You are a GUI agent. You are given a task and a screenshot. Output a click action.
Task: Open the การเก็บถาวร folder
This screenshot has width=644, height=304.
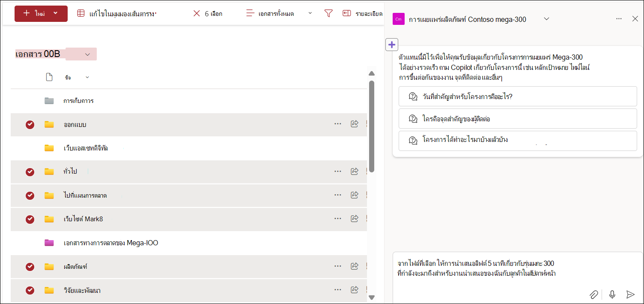[78, 101]
